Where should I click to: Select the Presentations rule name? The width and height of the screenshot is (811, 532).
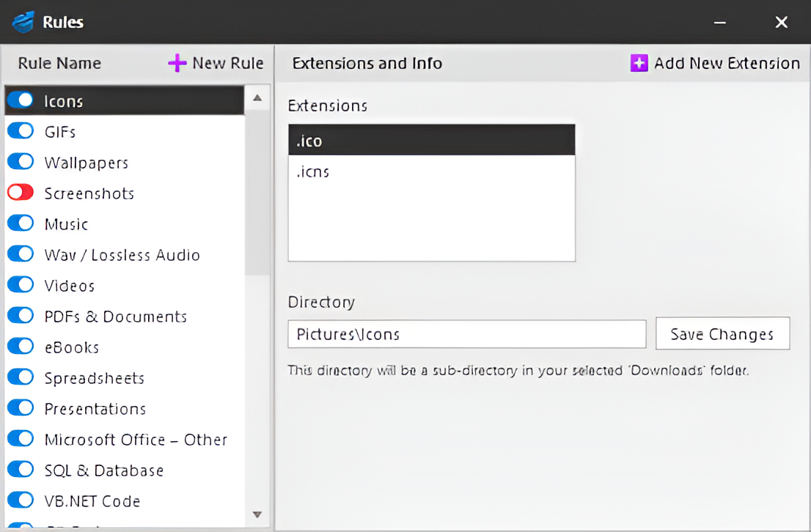tap(95, 409)
